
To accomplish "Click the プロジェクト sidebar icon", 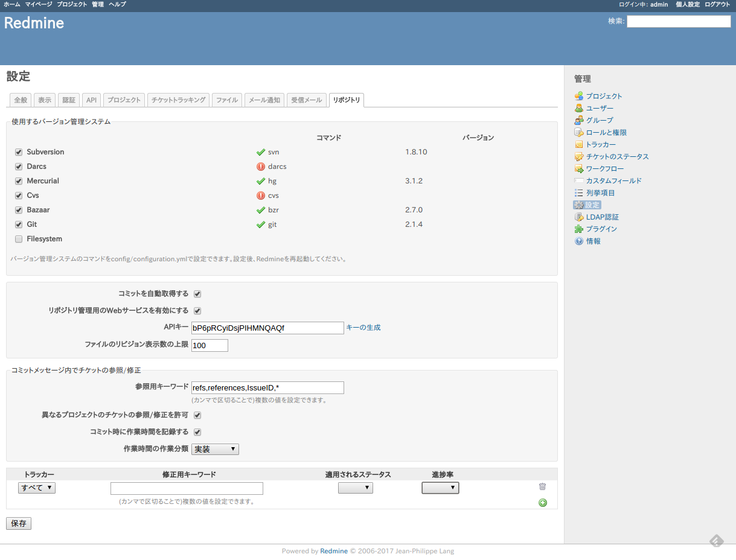I will [x=579, y=96].
